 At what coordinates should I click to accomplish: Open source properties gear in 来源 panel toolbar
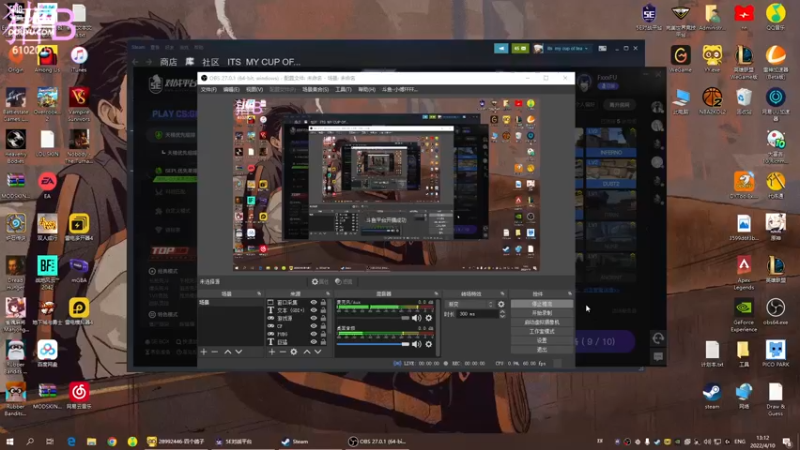[x=294, y=352]
